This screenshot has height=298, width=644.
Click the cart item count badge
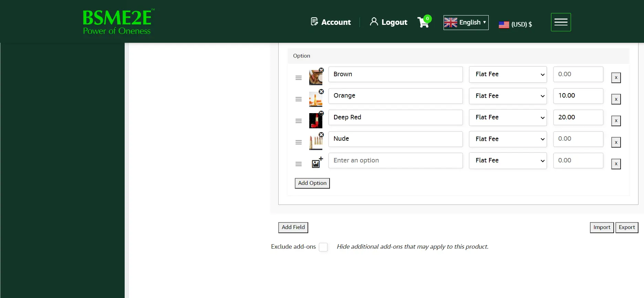(x=427, y=19)
